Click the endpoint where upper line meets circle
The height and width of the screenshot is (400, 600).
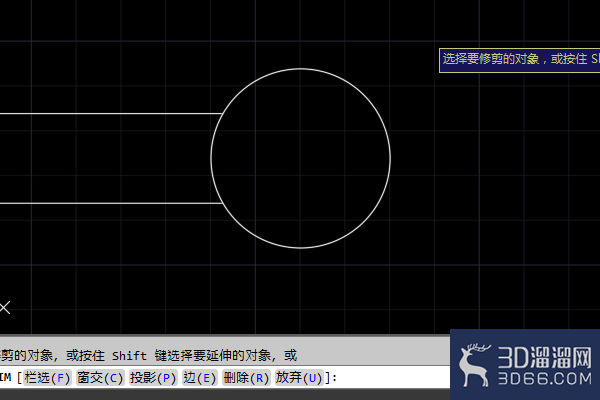(x=223, y=114)
